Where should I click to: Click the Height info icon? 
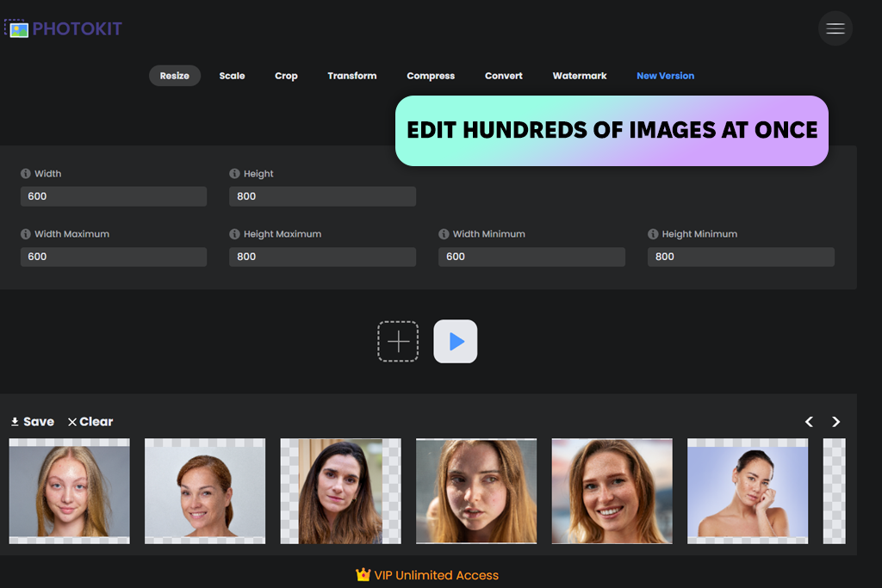234,174
